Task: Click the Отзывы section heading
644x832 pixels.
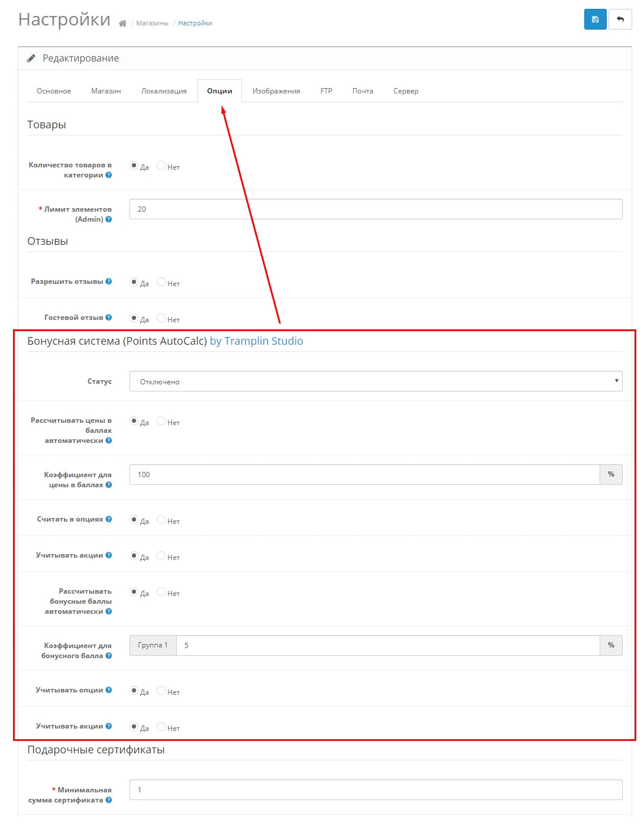Action: 48,241
